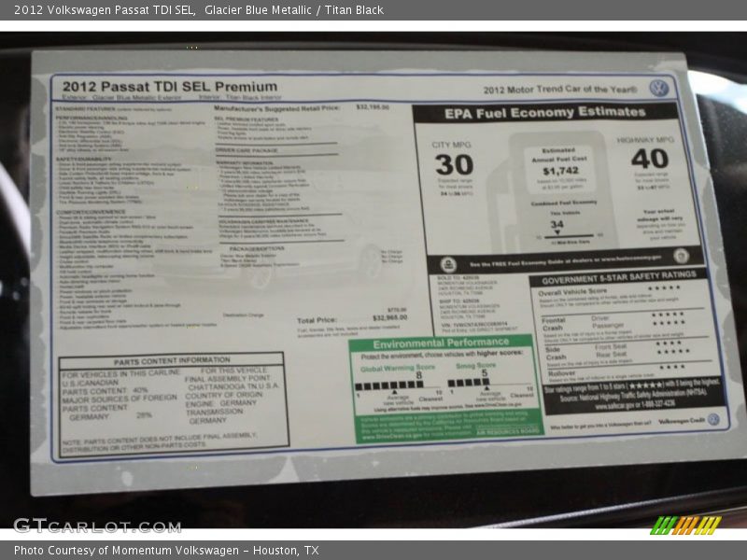Click the Department of Energy seal icon

(682, 256)
